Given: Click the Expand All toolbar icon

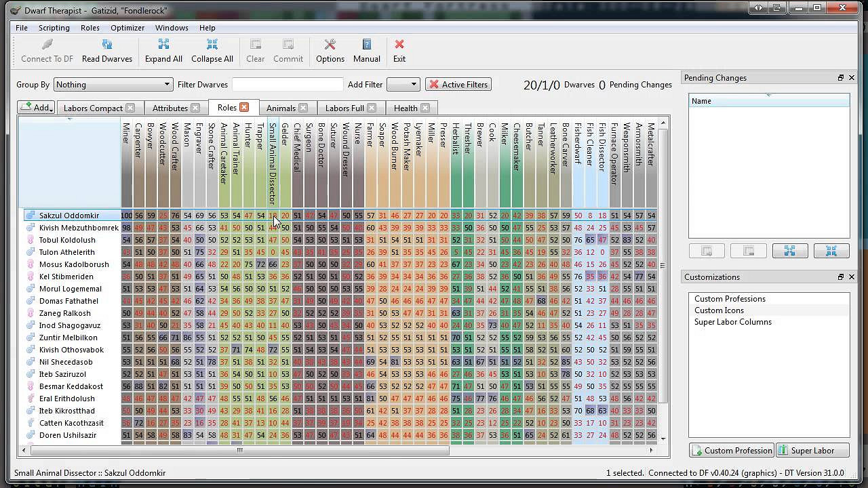Looking at the screenshot, I should [163, 45].
